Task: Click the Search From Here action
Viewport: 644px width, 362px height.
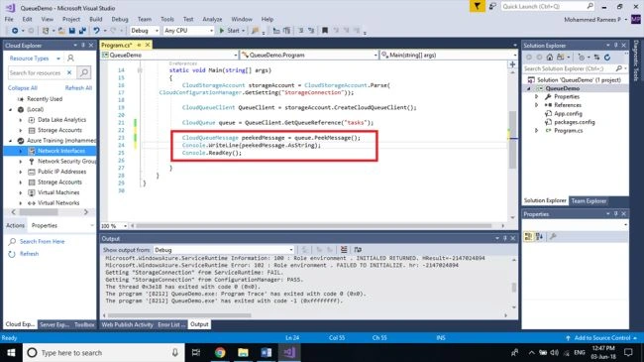Action: click(x=42, y=241)
